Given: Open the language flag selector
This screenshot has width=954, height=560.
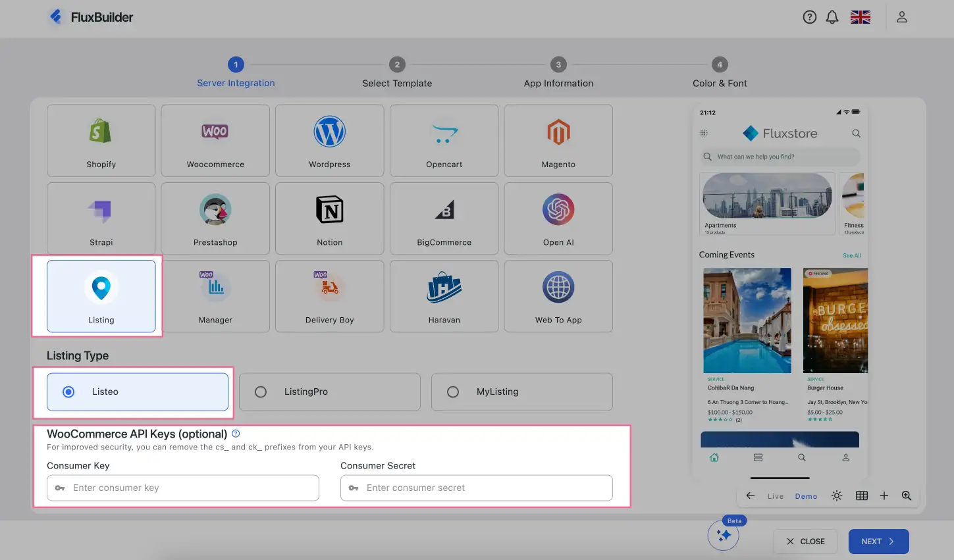Looking at the screenshot, I should (860, 18).
